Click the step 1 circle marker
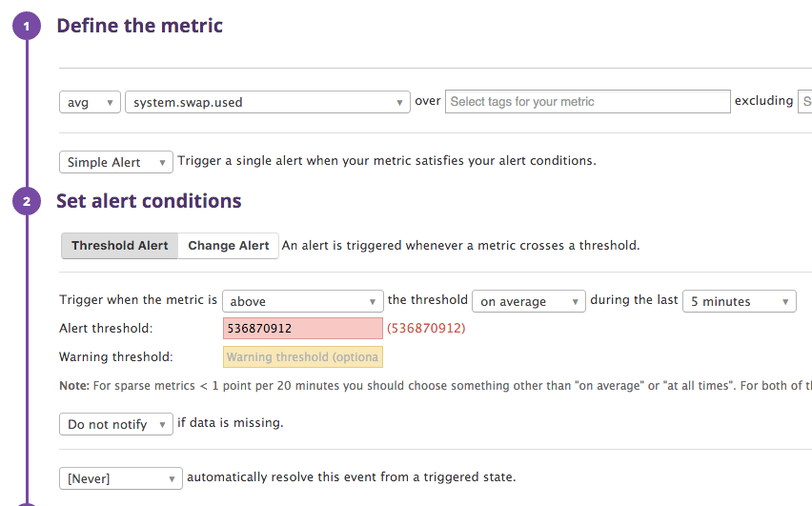 pos(27,26)
